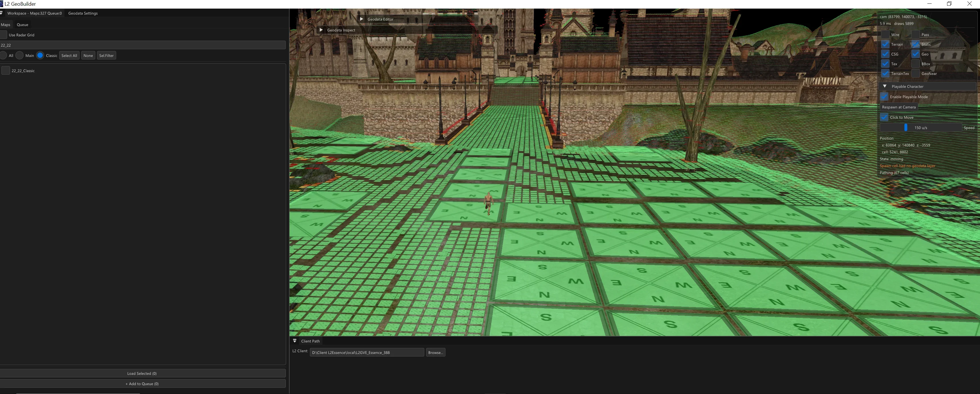Click the Sel.Filter button
Viewport: 980px width, 394px height.
[106, 56]
